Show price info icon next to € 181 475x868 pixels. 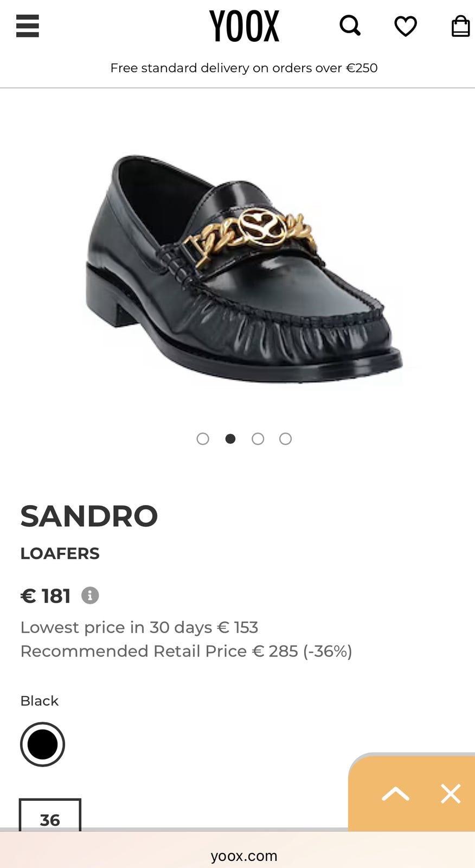90,596
